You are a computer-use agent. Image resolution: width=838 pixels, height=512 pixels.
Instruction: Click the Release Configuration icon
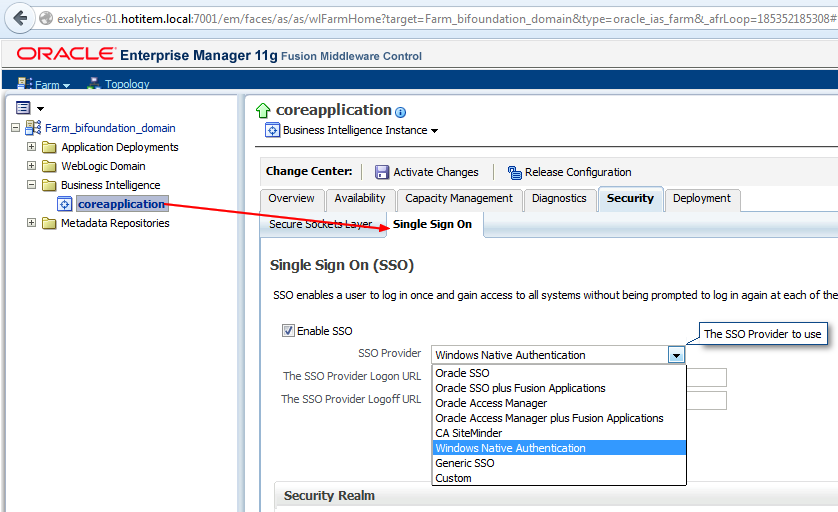pos(514,172)
